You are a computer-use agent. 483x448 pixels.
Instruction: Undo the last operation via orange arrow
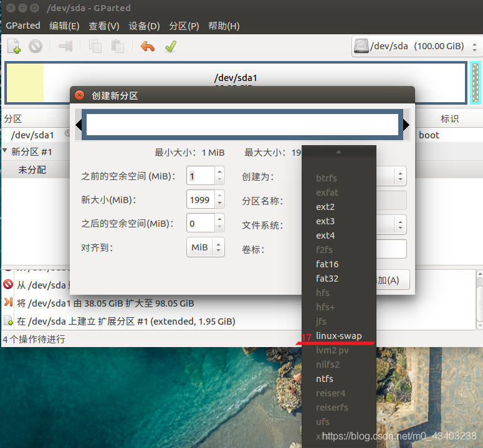click(148, 46)
